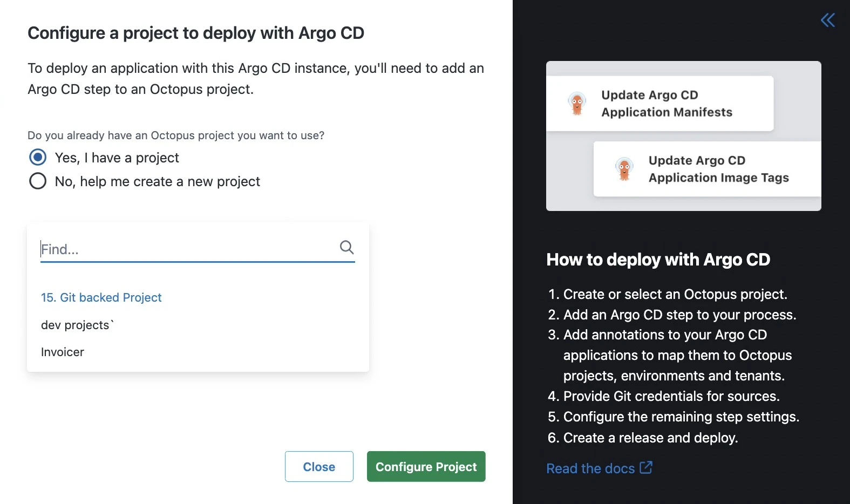Click the Configure Project button
850x504 pixels.
pos(426,466)
